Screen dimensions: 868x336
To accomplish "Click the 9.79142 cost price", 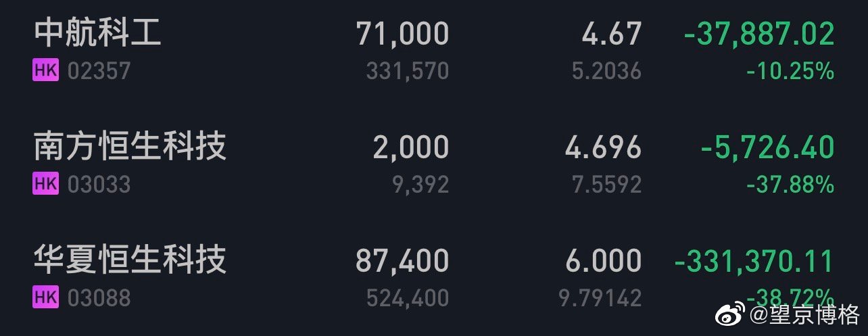I will click(600, 297).
